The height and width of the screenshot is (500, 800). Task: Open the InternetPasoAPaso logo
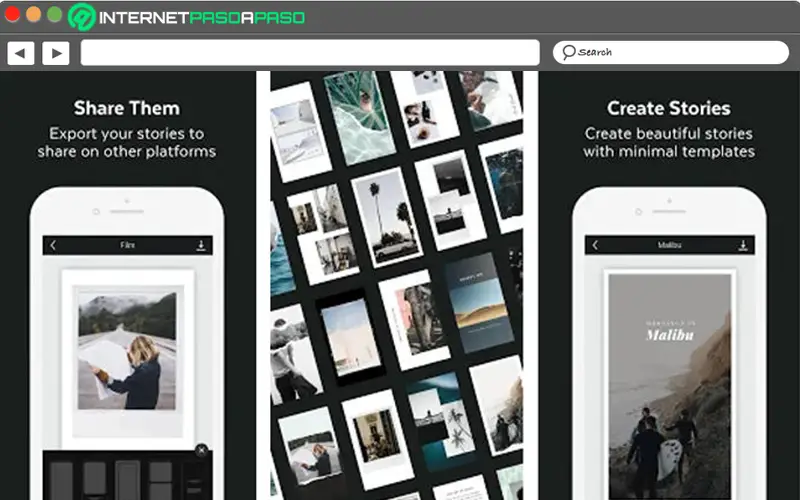tap(187, 17)
